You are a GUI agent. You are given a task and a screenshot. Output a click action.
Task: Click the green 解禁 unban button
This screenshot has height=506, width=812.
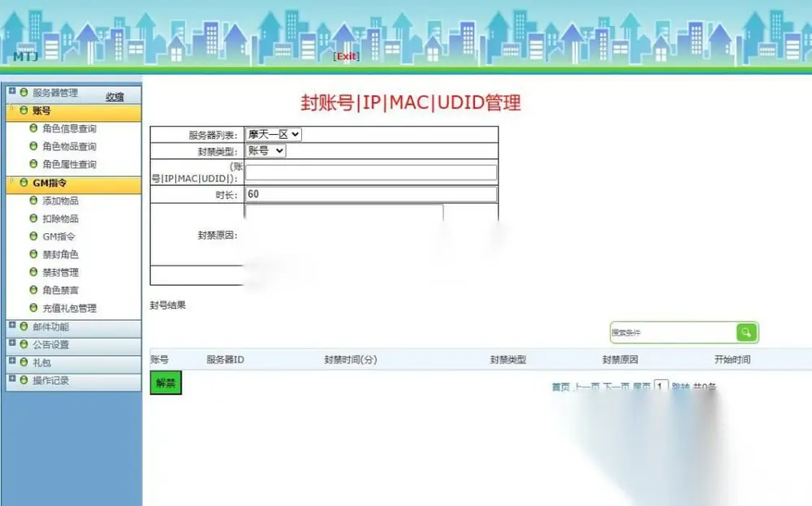pos(166,383)
